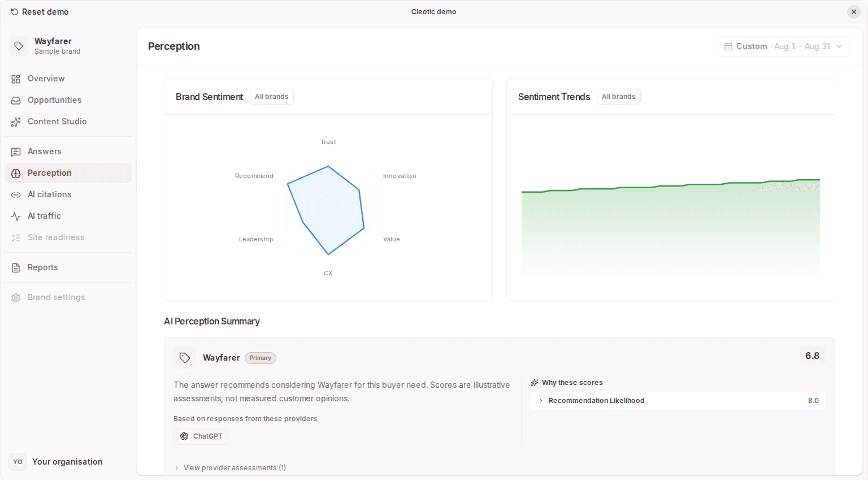The width and height of the screenshot is (868, 481).
Task: Navigate to Answers section
Action: pyautogui.click(x=68, y=151)
